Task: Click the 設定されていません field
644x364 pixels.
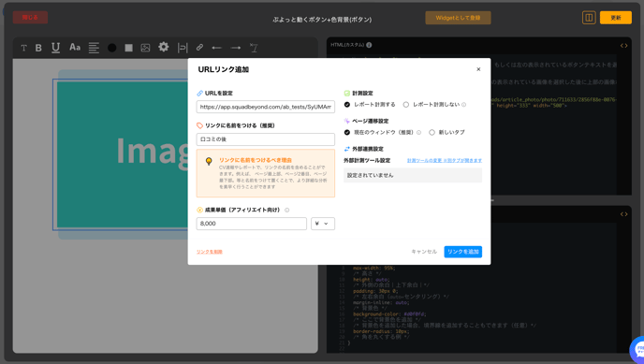Action: [413, 175]
